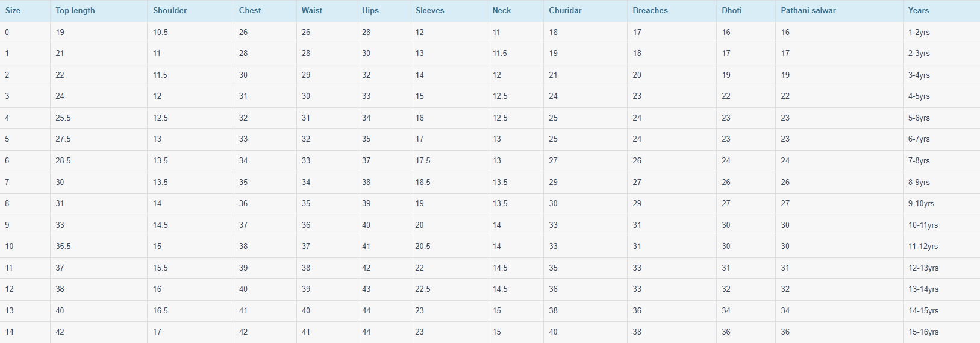
Task: Click the 11.5 neck measurement cell
Action: tap(500, 54)
